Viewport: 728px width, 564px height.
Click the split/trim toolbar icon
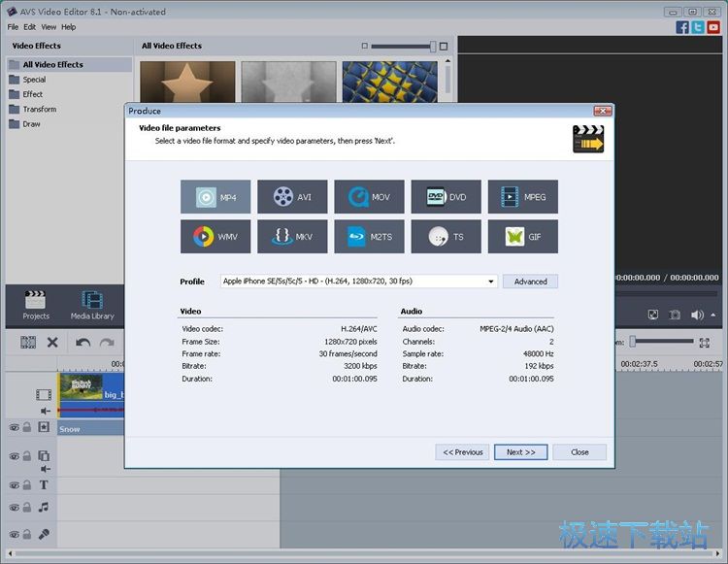28,343
